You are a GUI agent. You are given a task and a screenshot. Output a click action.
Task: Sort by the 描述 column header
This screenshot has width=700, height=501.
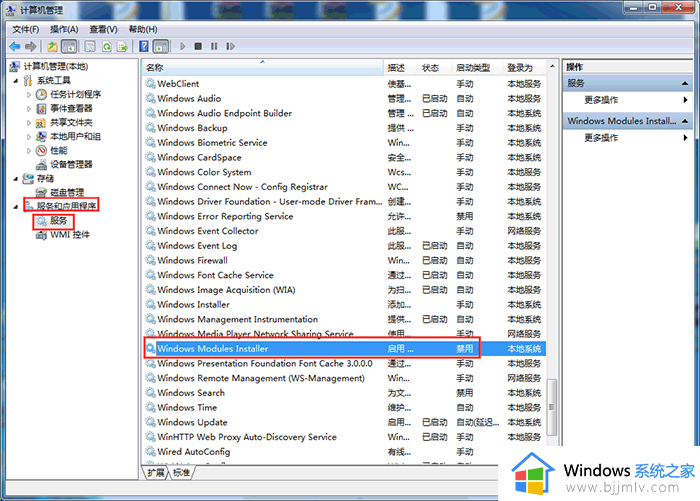point(400,68)
